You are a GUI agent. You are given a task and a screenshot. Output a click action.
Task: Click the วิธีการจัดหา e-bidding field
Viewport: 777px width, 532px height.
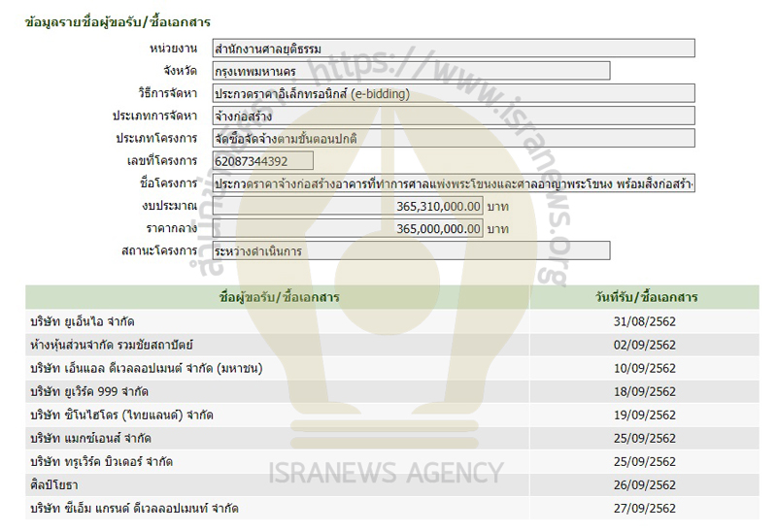454,94
